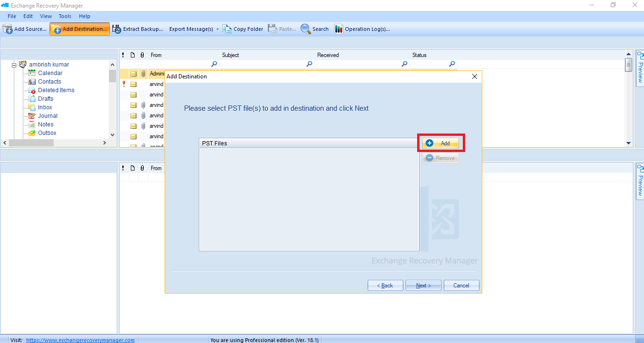Cancel the Add Destination dialog

click(x=461, y=286)
